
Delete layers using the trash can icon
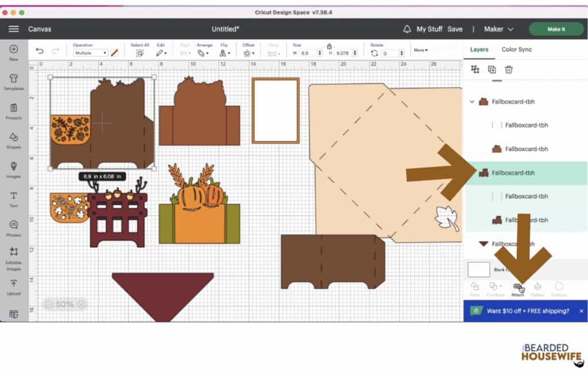[x=509, y=69]
